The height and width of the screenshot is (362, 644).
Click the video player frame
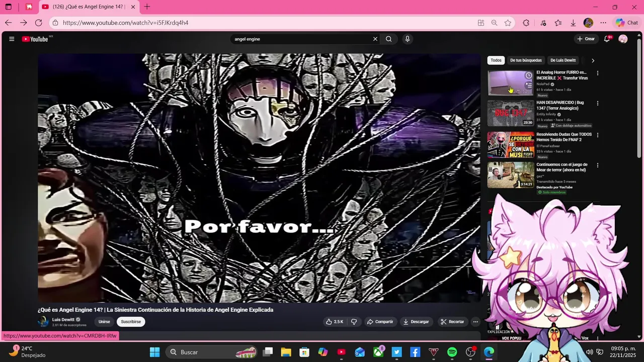click(259, 178)
